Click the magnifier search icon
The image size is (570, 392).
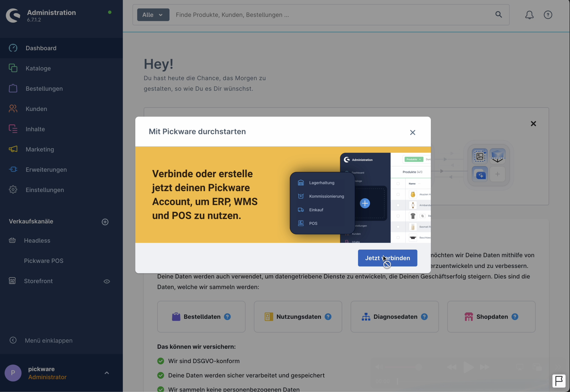tap(498, 15)
